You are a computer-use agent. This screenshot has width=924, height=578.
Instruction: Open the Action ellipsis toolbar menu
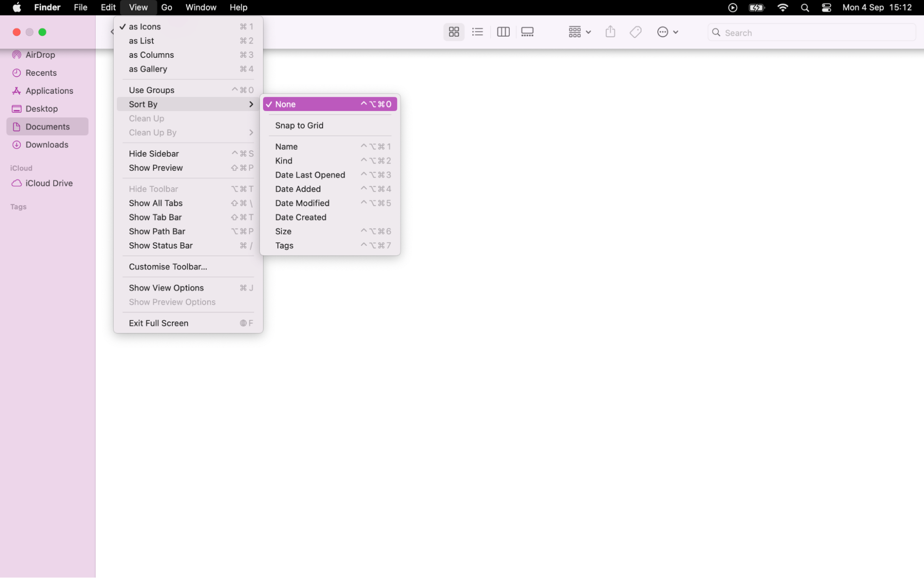tap(667, 32)
